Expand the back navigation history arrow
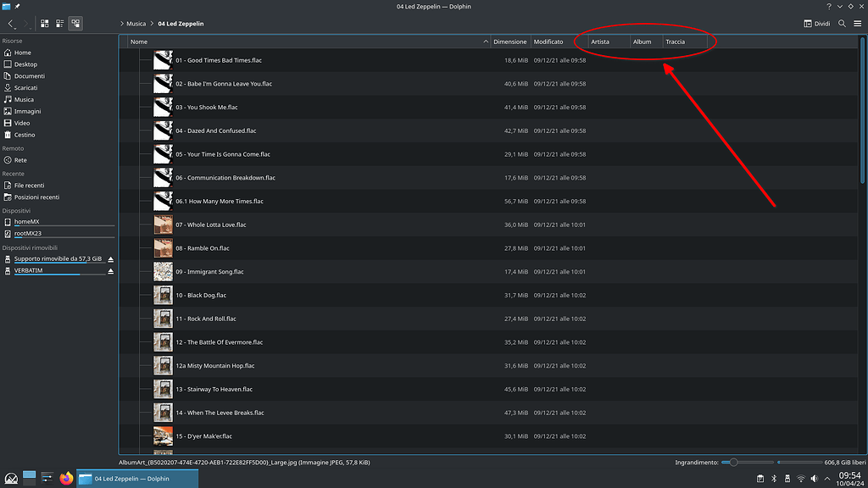The image size is (868, 488). (16, 28)
